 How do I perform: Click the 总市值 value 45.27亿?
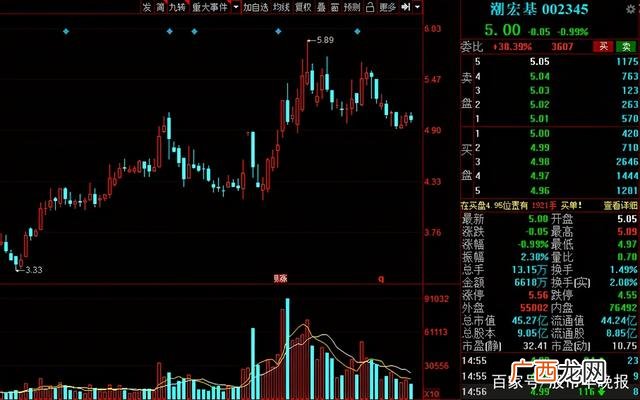point(530,320)
